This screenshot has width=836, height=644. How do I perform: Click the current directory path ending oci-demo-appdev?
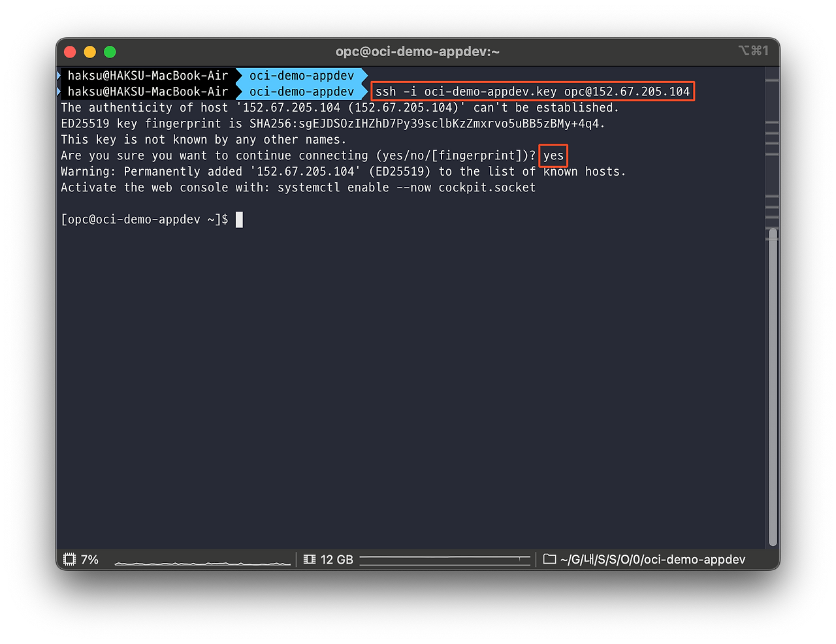click(652, 560)
